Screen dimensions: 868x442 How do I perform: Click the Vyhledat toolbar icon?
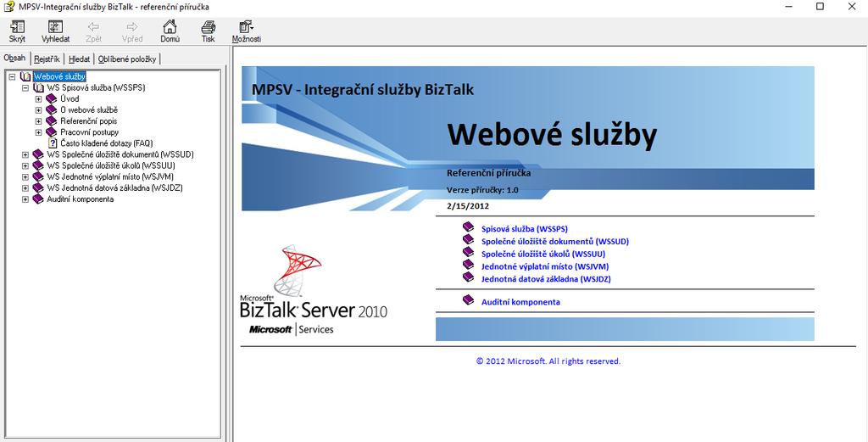pyautogui.click(x=55, y=26)
